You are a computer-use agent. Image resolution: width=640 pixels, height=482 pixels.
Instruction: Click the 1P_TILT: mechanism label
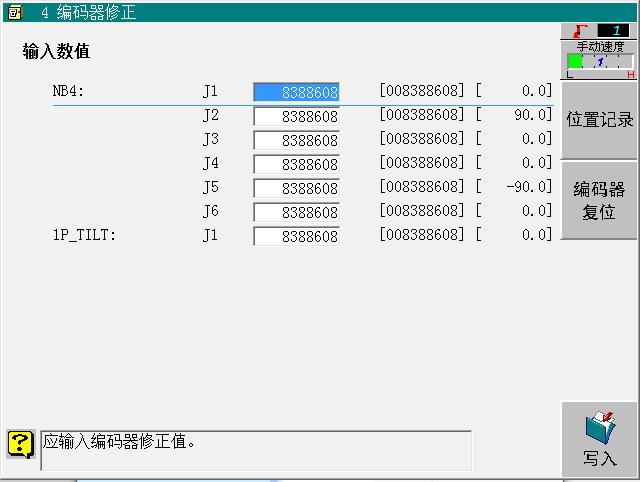[x=84, y=235]
